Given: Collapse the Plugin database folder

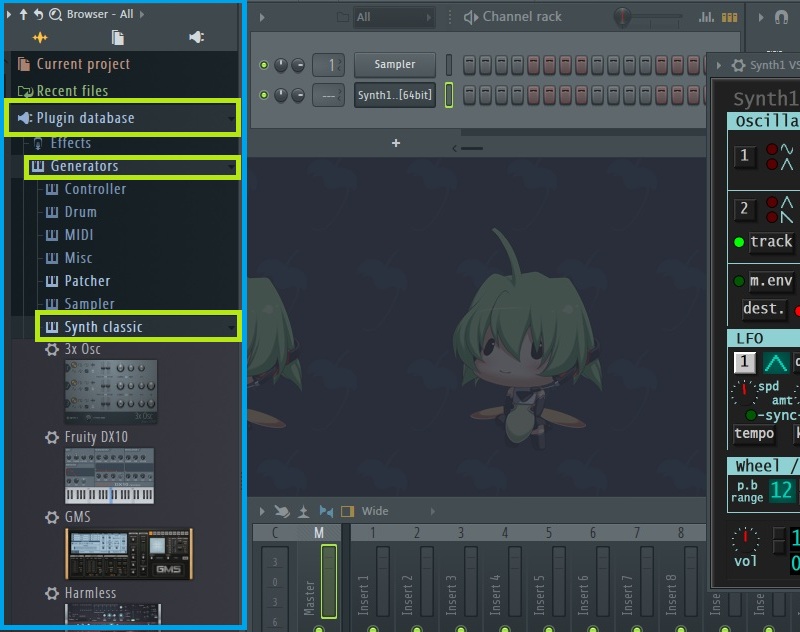Looking at the screenshot, I should (x=122, y=118).
